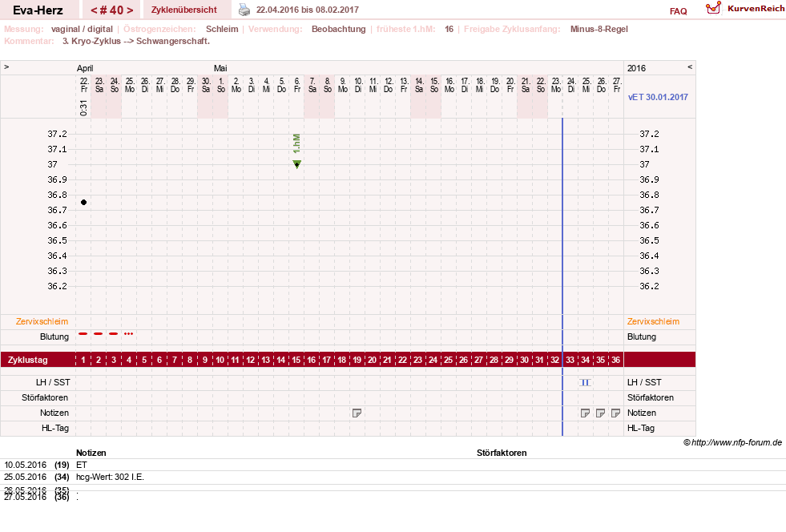Select cycle day 19 in the Zyklustag bar

click(x=357, y=360)
